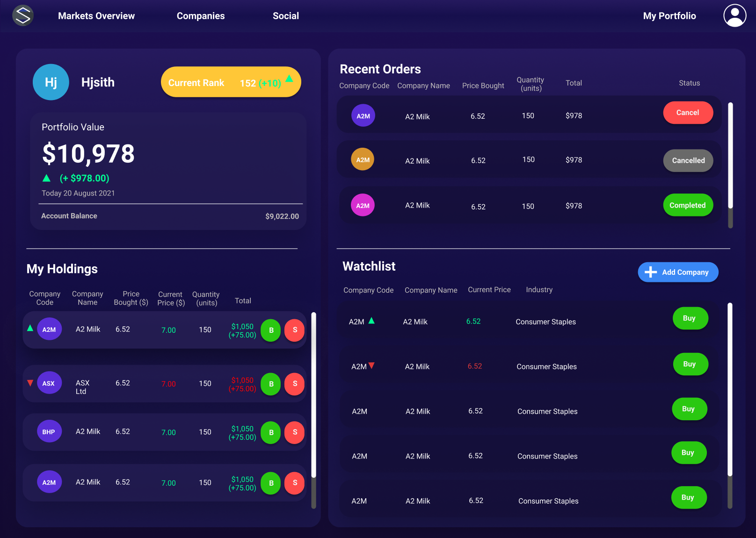Viewport: 756px width, 538px height.
Task: Click the Buy button on last watchlist row
Action: tap(689, 497)
